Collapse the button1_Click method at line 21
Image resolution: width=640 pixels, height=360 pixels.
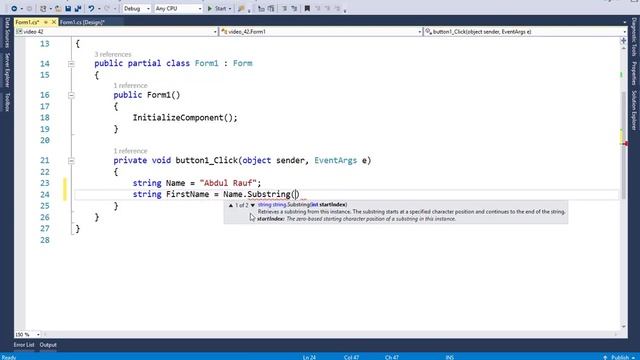click(71, 161)
